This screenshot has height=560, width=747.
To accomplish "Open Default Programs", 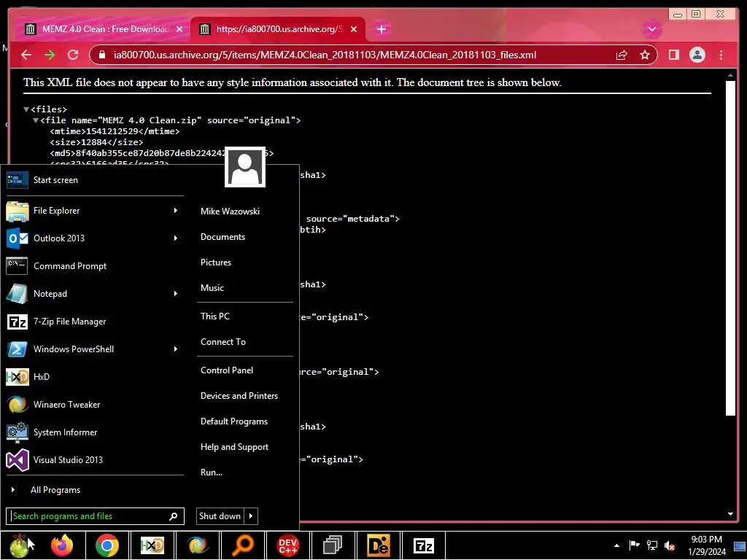I will coord(234,421).
